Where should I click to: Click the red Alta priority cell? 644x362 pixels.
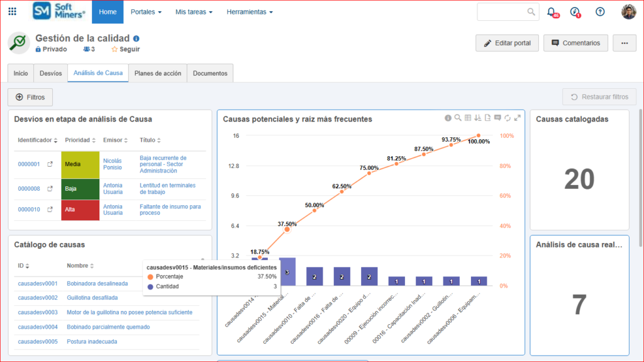tap(80, 210)
